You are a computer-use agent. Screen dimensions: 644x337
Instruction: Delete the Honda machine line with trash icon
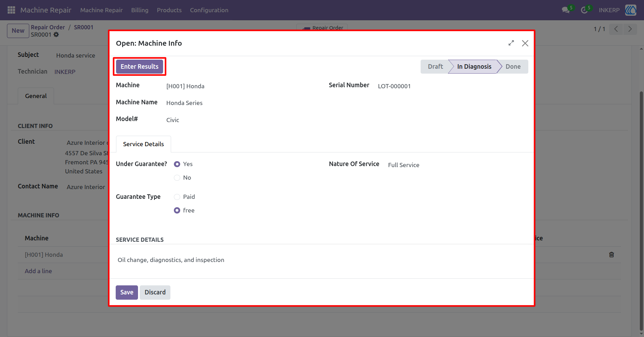click(612, 255)
